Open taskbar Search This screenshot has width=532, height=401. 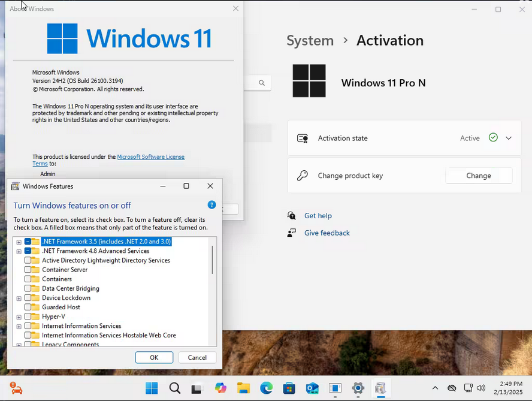click(x=175, y=388)
